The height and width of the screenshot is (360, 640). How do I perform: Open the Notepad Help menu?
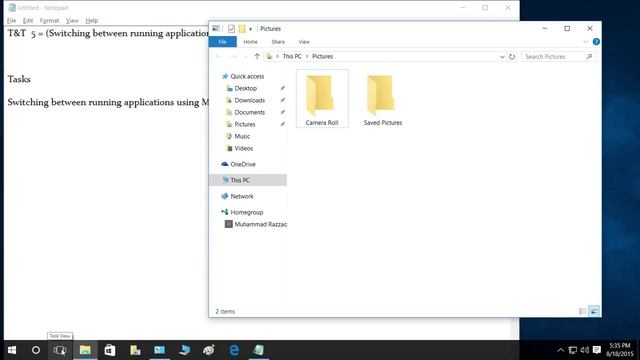pyautogui.click(x=91, y=20)
